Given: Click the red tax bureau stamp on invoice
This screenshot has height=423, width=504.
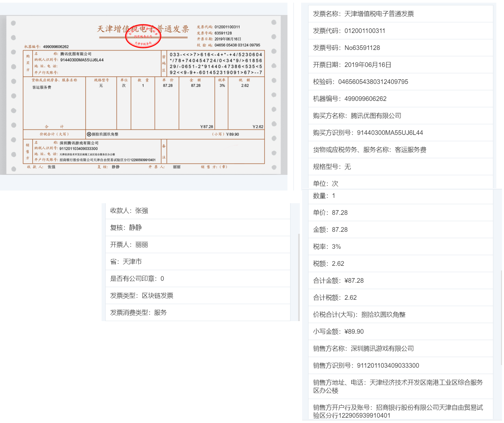Looking at the screenshot, I should [143, 36].
